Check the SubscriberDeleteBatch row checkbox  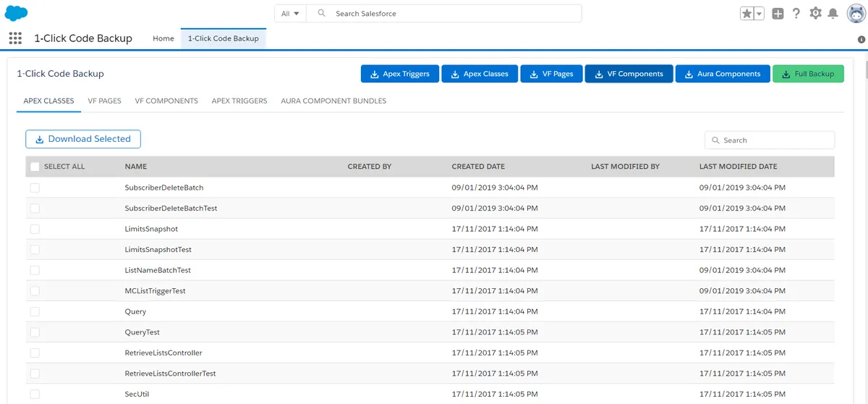tap(35, 188)
